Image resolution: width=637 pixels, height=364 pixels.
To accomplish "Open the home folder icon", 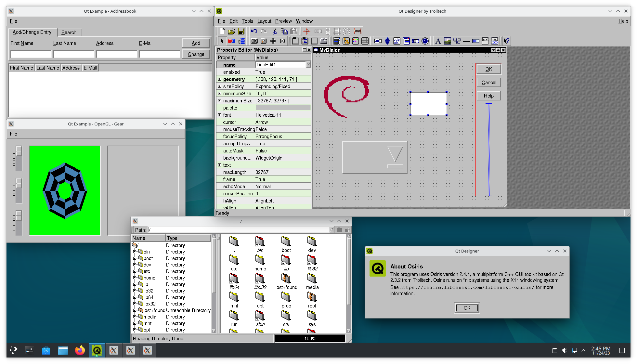I will (260, 260).
